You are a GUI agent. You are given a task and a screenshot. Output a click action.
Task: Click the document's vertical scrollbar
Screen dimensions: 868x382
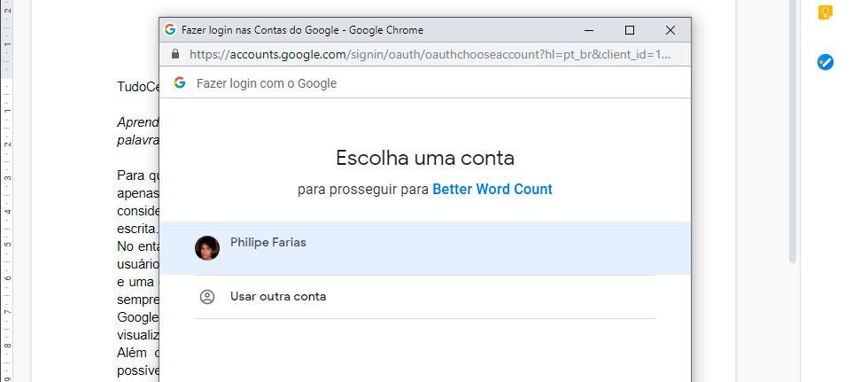794,133
